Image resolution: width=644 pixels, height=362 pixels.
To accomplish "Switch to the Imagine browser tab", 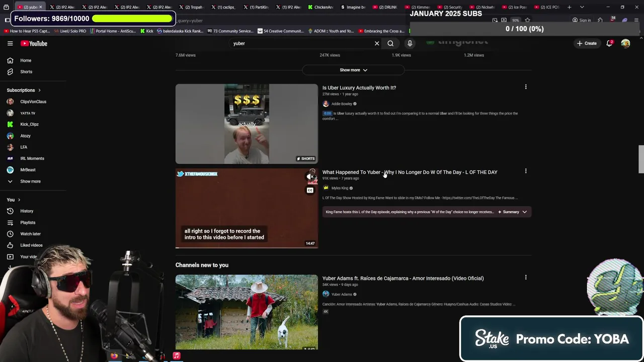I will pyautogui.click(x=353, y=7).
